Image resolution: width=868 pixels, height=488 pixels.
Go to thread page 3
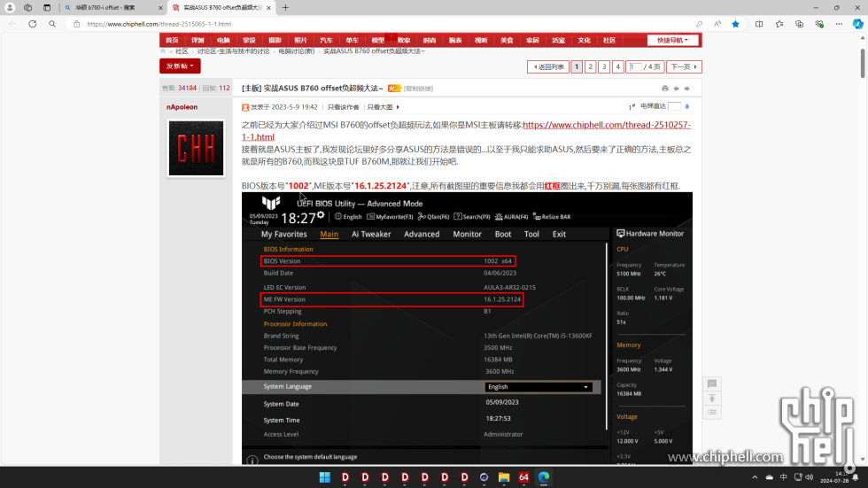point(604,67)
